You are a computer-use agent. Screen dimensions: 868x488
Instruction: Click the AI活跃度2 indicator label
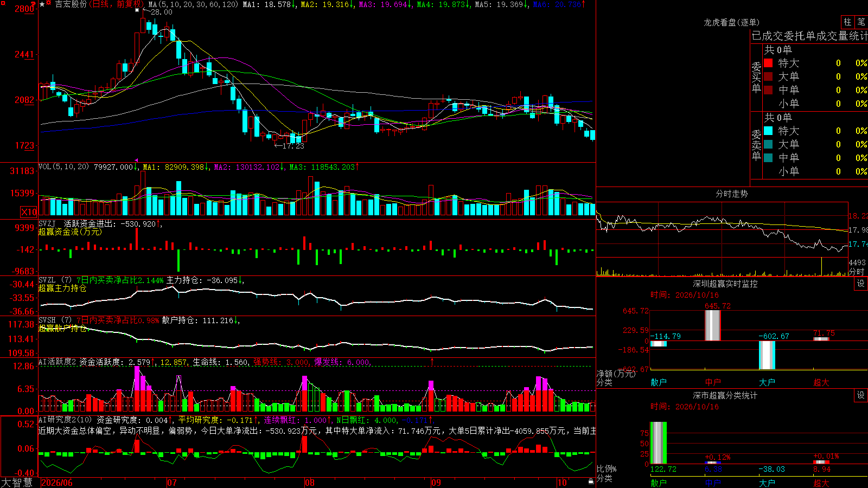tap(58, 362)
